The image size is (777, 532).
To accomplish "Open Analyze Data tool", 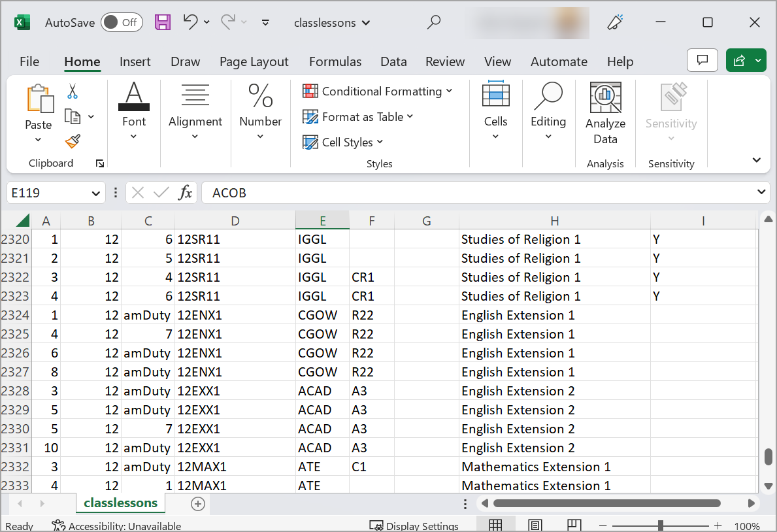I will pyautogui.click(x=605, y=114).
